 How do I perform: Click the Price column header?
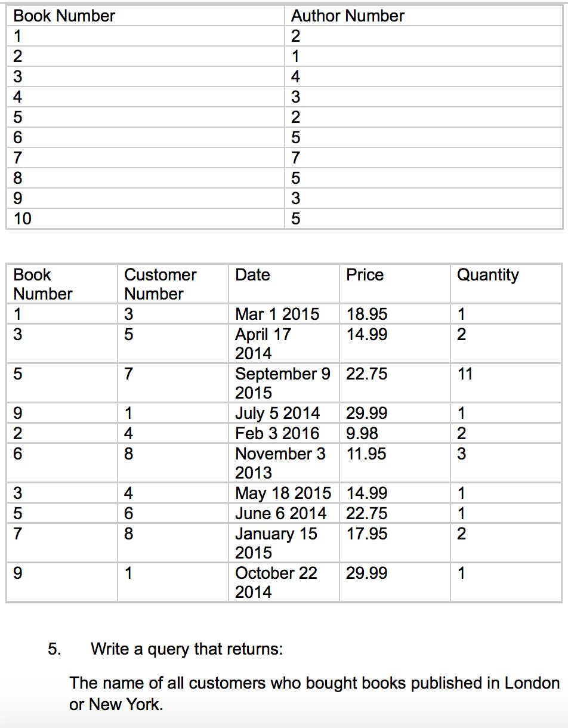(x=365, y=275)
